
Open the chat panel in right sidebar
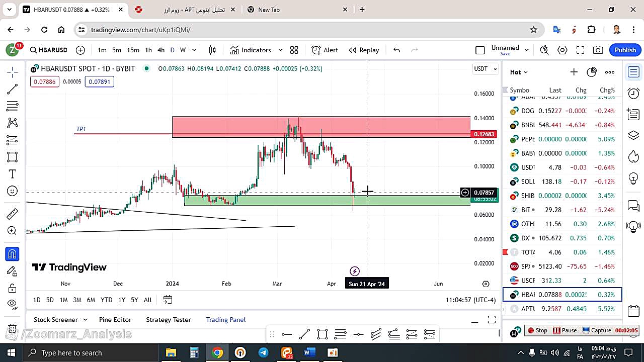[633, 206]
